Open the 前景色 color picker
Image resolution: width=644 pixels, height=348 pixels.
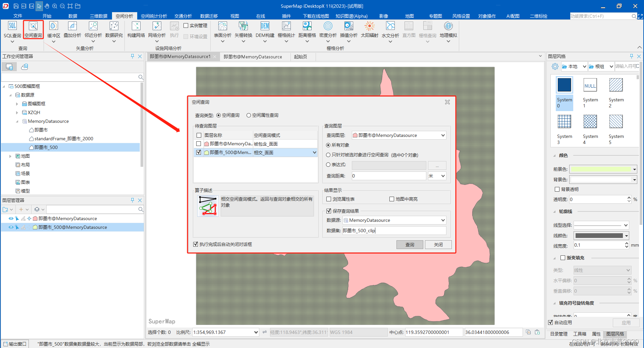click(x=603, y=169)
